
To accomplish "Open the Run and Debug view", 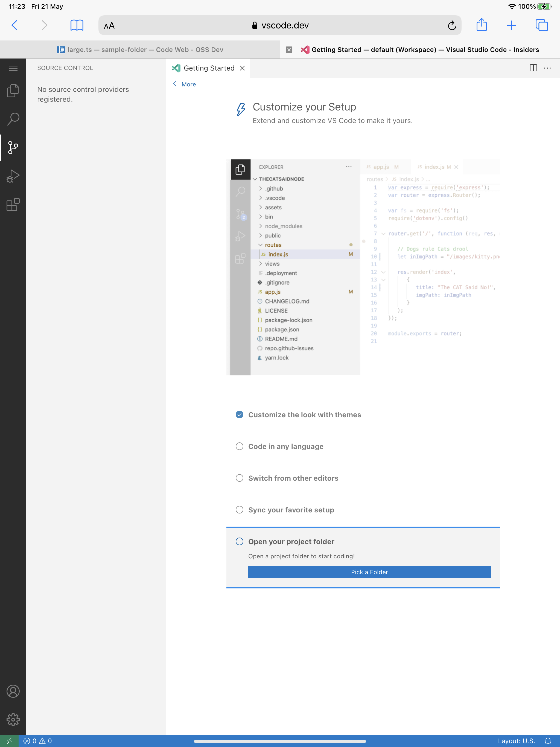I will [x=13, y=176].
